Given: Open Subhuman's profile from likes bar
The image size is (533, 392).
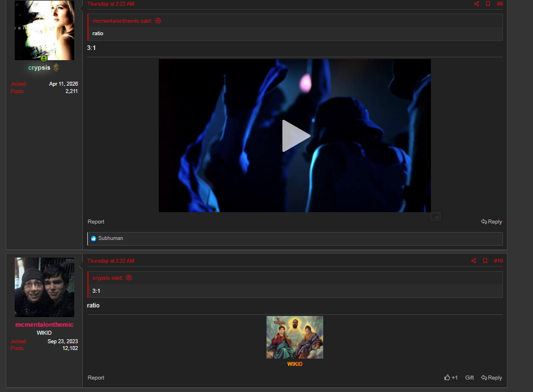Looking at the screenshot, I should [111, 238].
